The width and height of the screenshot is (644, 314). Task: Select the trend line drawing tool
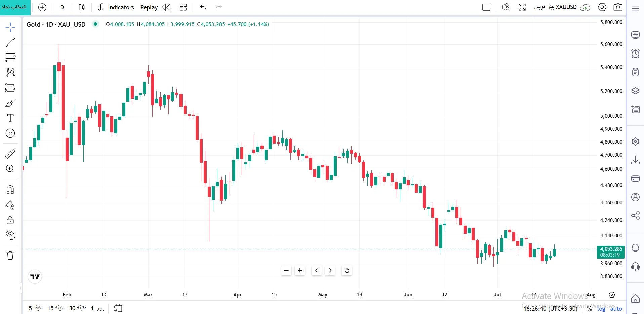10,42
